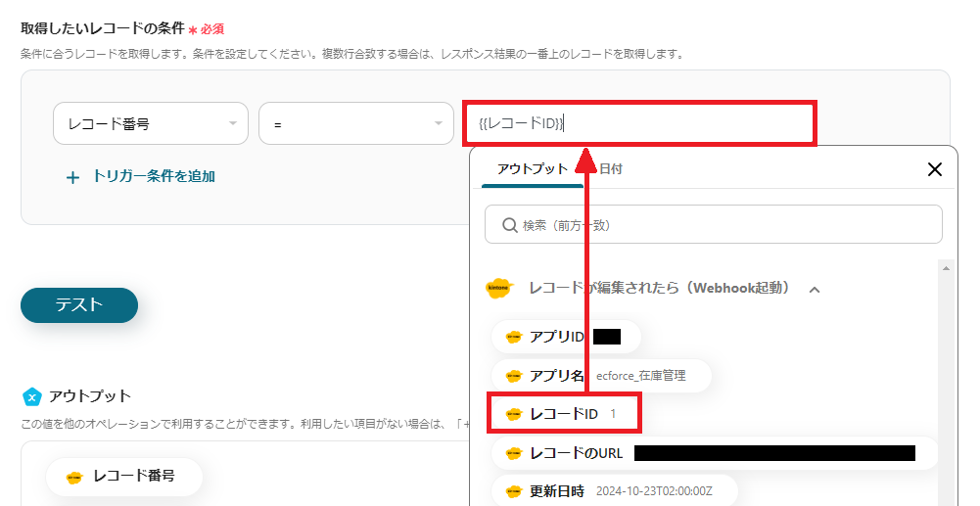This screenshot has width=980, height=506.
Task: Click the plus icon beside トリガー条件を追加
Action: (x=72, y=177)
